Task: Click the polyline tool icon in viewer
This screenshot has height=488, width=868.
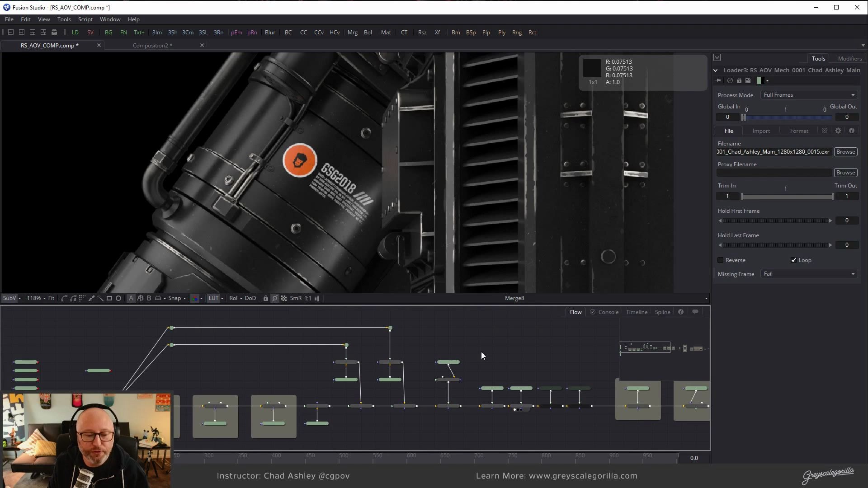Action: coord(64,298)
